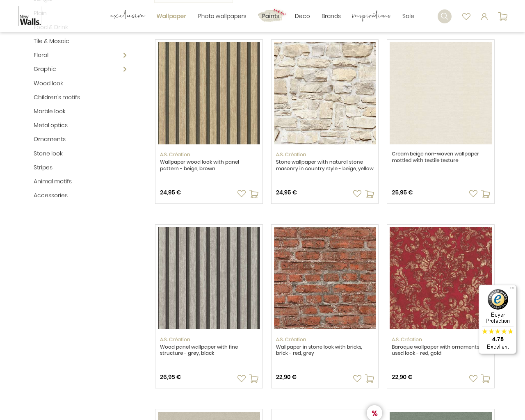Select Graphic category
Viewport: 525px width, 420px height.
(x=45, y=69)
